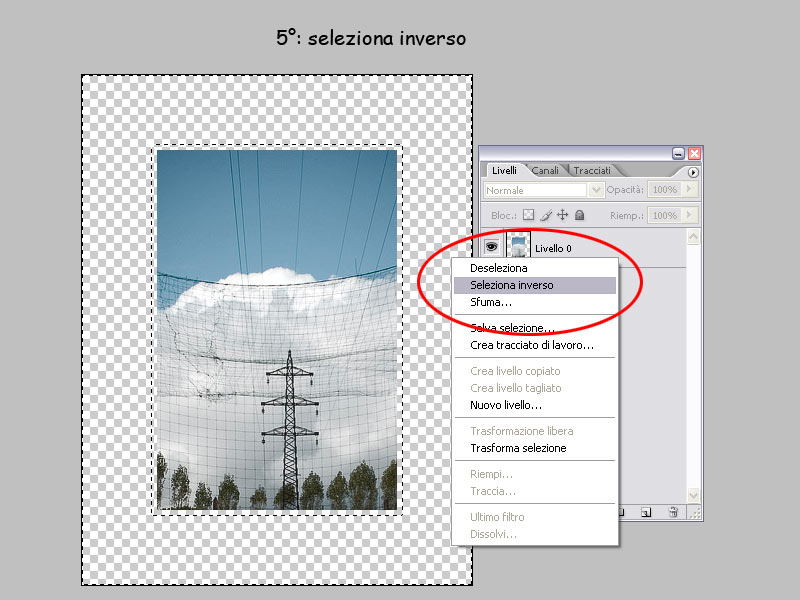The height and width of the screenshot is (600, 800).
Task: Click the layers list scroll down arrow
Action: click(694, 494)
